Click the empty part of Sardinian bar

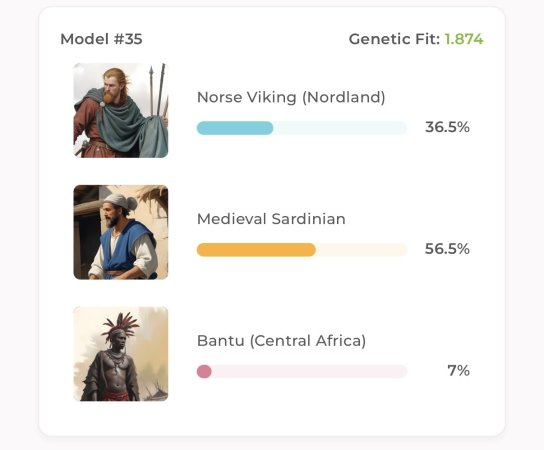[x=361, y=250]
